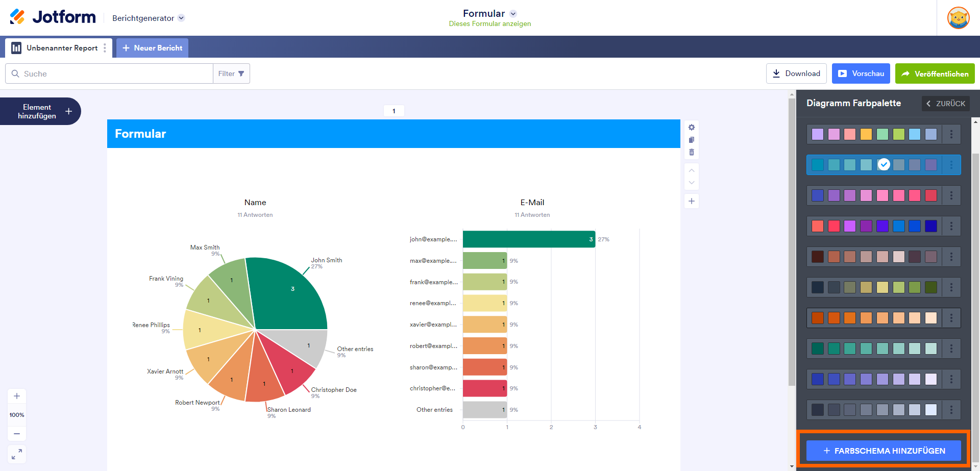Open the user avatar profile menu
Image resolution: width=980 pixels, height=471 pixels.
click(x=958, y=18)
